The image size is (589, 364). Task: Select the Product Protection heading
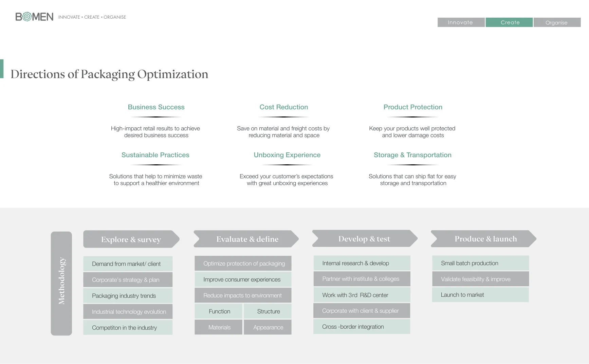point(413,107)
